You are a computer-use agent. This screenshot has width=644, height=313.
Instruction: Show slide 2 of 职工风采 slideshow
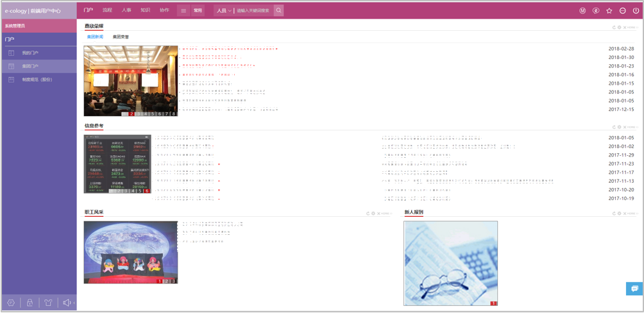166,282
